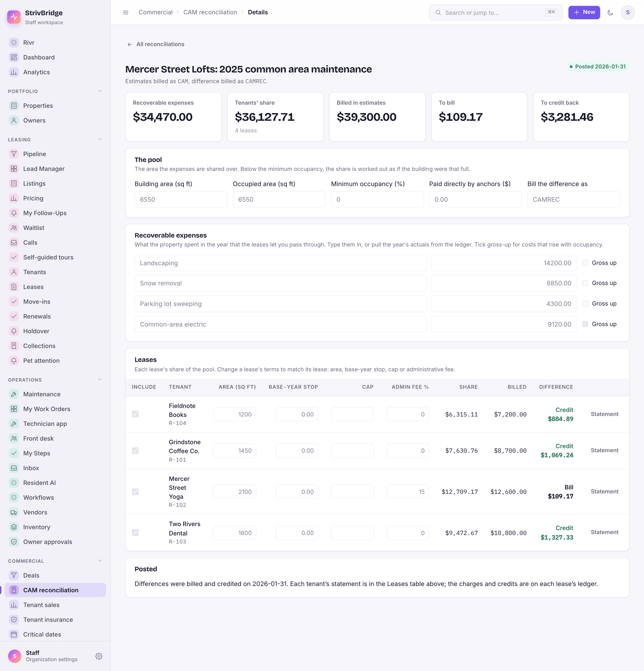
Task: Click Paid directly by anchors field
Action: pos(475,200)
